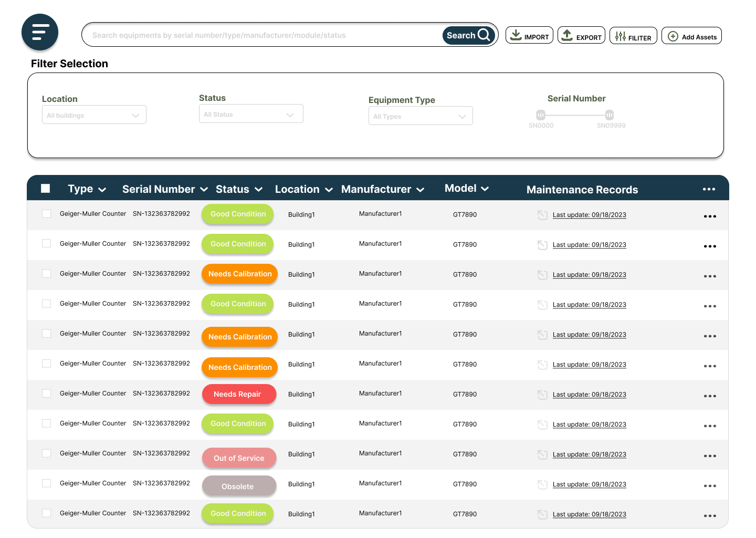
Task: Open Last update link in Needs Repair row
Action: pyautogui.click(x=590, y=395)
